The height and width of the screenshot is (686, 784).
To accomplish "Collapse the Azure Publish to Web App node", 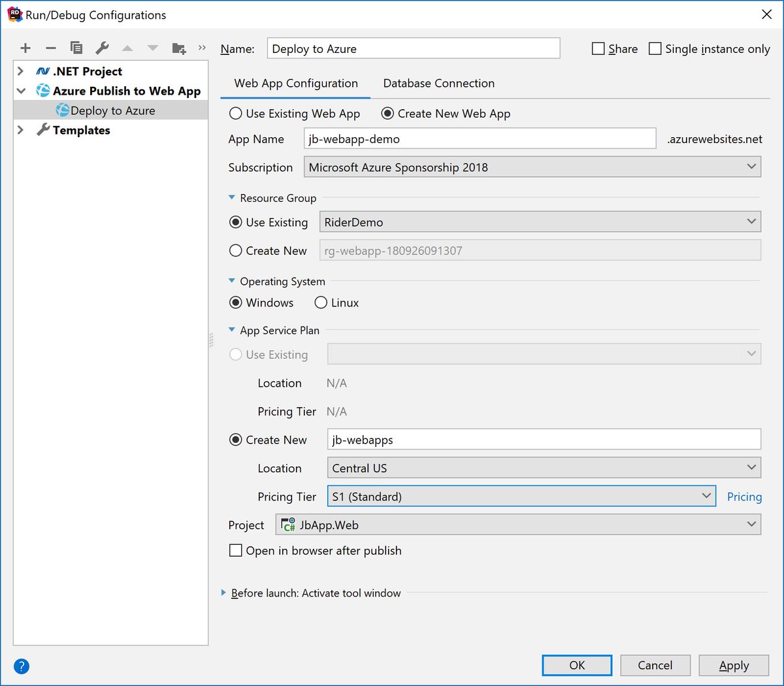I will click(x=21, y=91).
